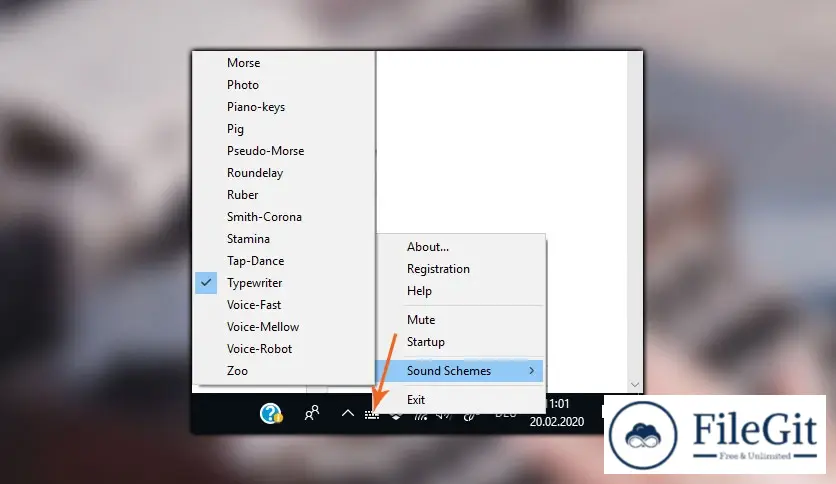Select the Ruber sound scheme
The width and height of the screenshot is (836, 484).
(284, 195)
